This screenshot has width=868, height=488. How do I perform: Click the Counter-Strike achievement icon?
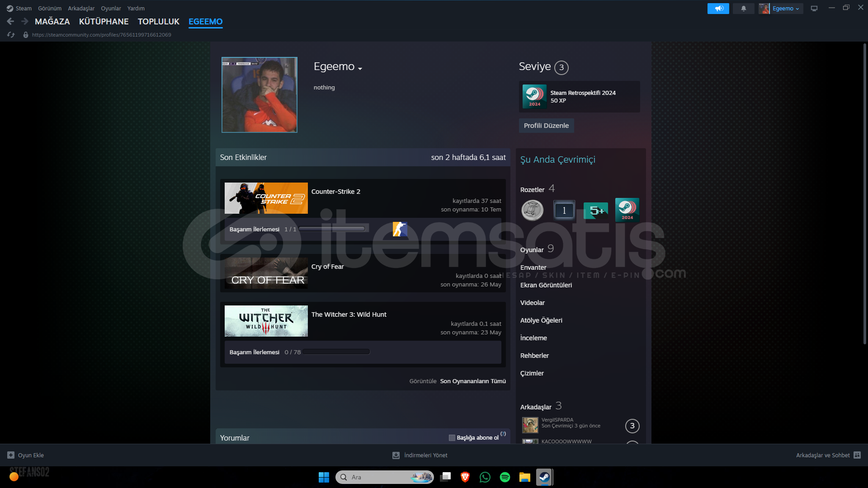click(400, 229)
